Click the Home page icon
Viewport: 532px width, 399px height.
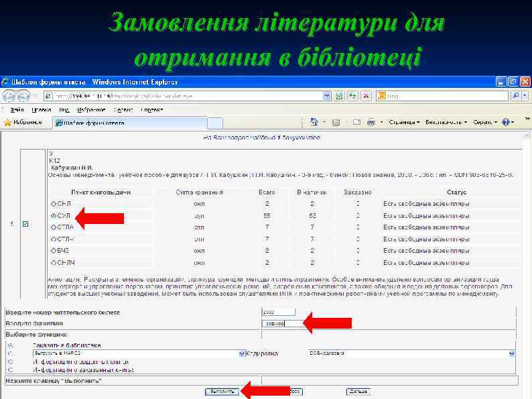pyautogui.click(x=314, y=122)
